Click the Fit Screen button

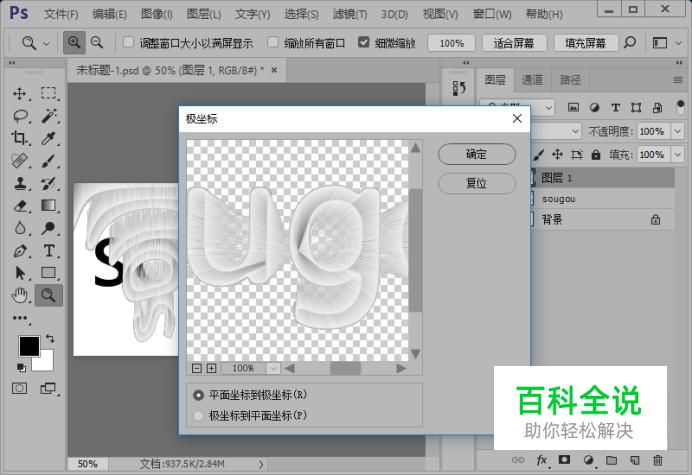click(514, 43)
